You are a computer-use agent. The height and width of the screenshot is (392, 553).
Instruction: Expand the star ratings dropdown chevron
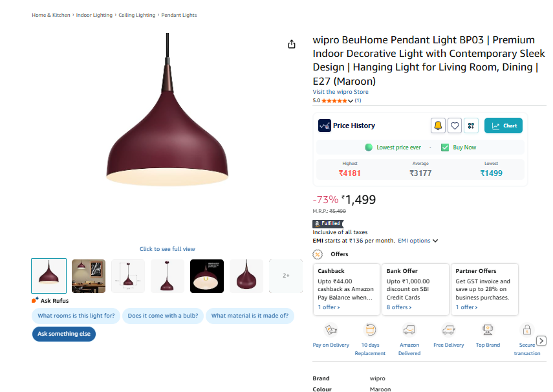tap(350, 101)
